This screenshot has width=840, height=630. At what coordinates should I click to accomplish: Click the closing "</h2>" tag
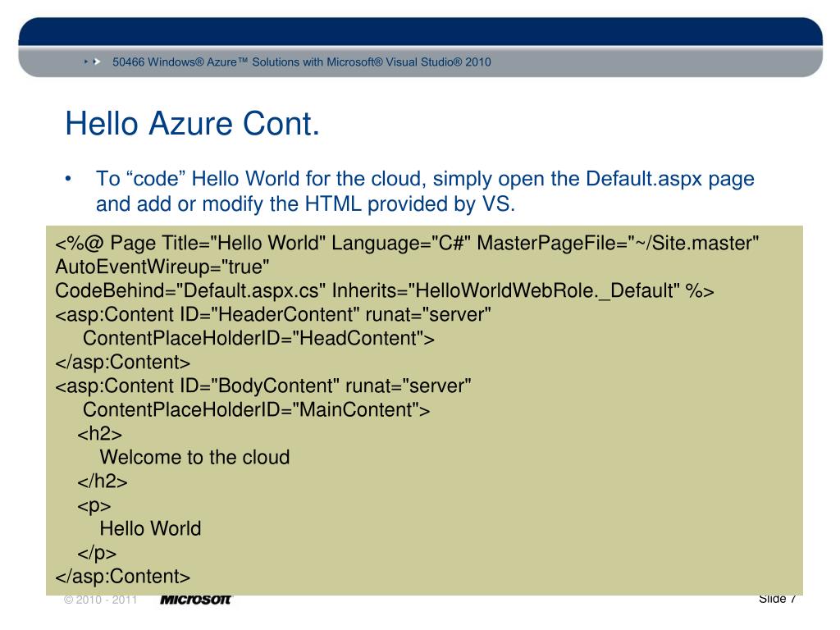click(x=103, y=482)
